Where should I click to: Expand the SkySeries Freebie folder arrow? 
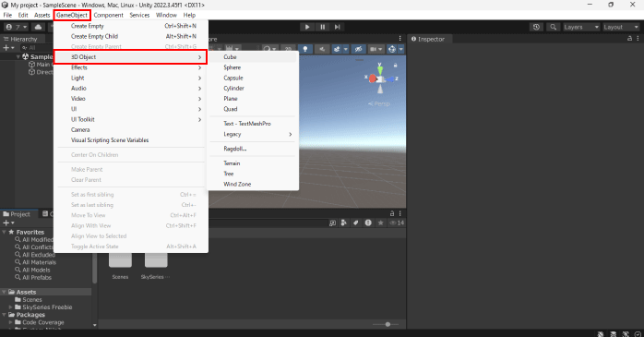[11, 307]
